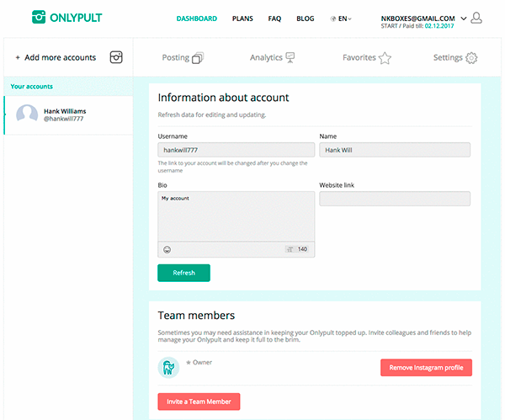Screen dimensions: 505x420
Task: Open the FAQ page
Action: pyautogui.click(x=274, y=19)
